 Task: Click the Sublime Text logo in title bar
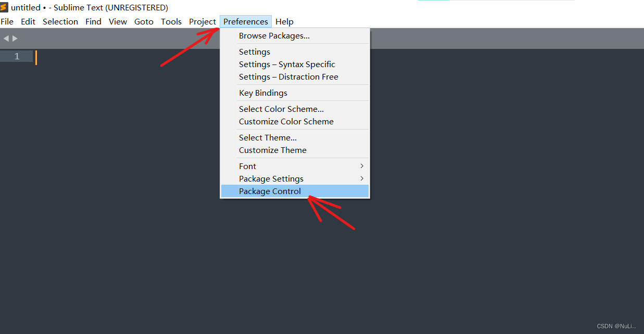(x=4, y=7)
